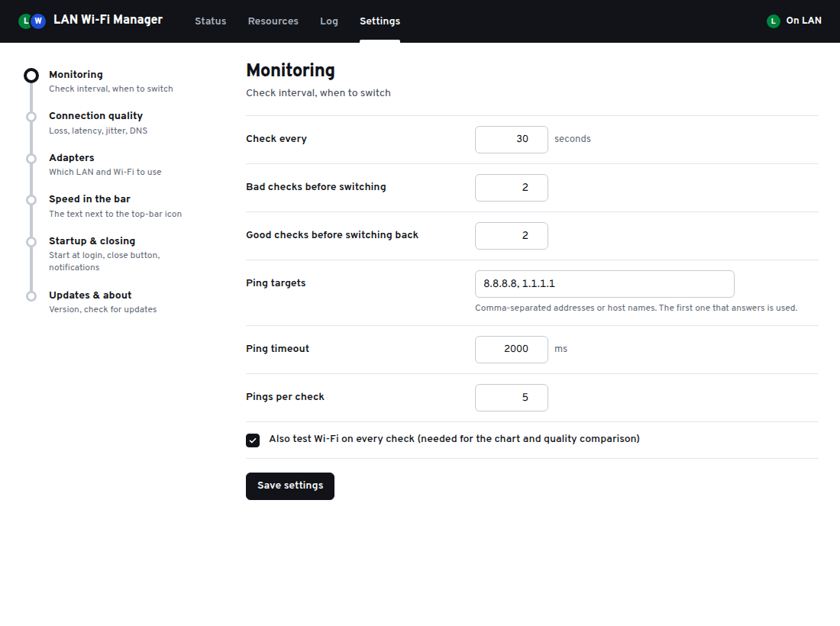
Task: Open the Adapters settings section
Action: (72, 157)
